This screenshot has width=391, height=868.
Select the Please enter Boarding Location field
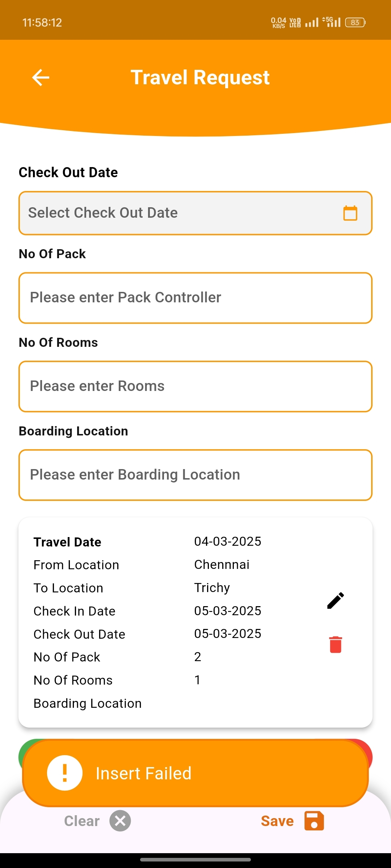195,475
